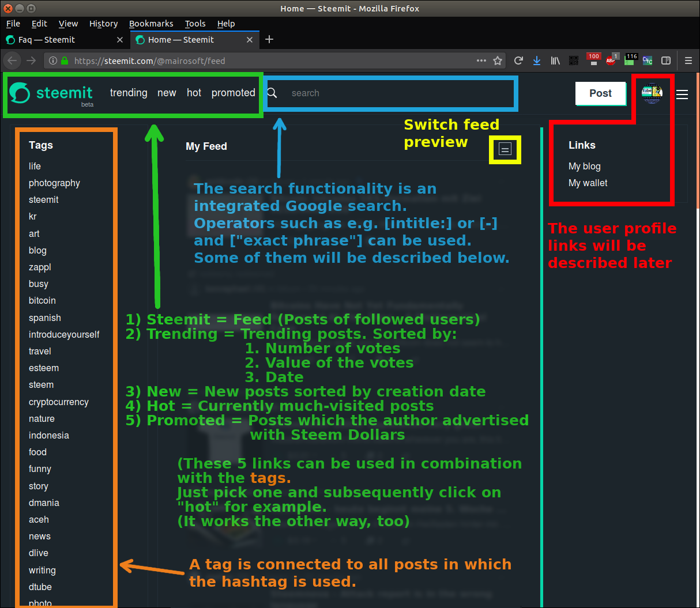Open the Help menu

[226, 24]
